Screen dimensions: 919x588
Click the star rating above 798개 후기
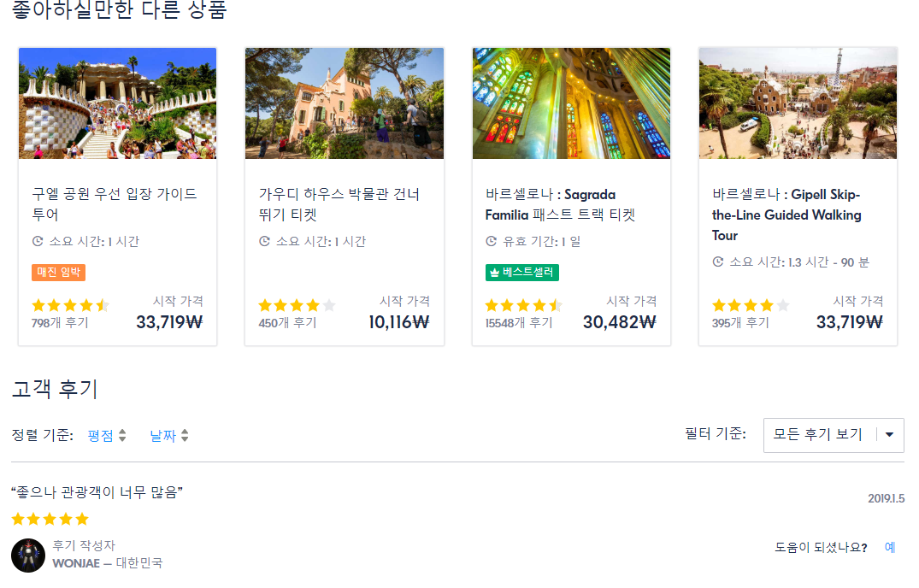[x=70, y=305]
